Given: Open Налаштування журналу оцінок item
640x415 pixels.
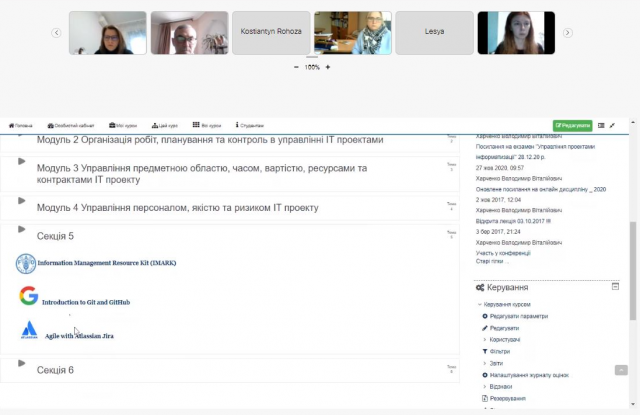Looking at the screenshot, I should pos(525,375).
